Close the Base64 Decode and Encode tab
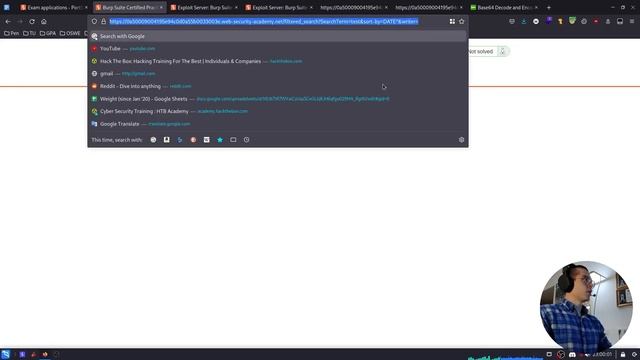Viewport: 640px width, 360px height. coord(536,7)
